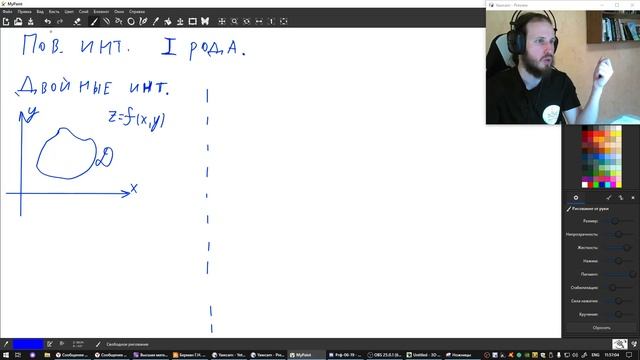Screen dimensions: 640x360
Task: Open File Explorer from the taskbar
Action: tap(47, 355)
